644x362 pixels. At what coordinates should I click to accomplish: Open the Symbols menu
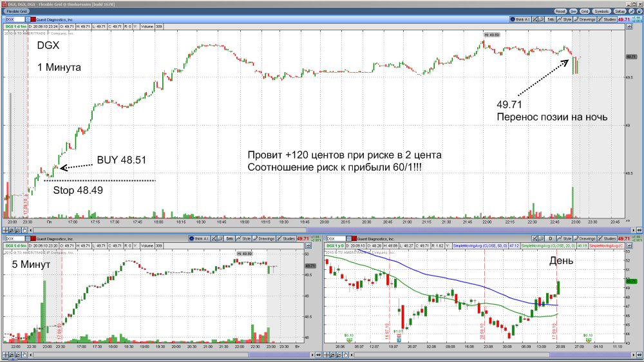602,12
